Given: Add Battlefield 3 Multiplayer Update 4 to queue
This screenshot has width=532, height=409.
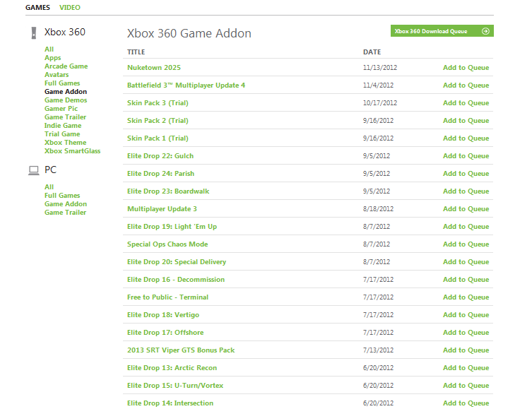Looking at the screenshot, I should tap(466, 85).
